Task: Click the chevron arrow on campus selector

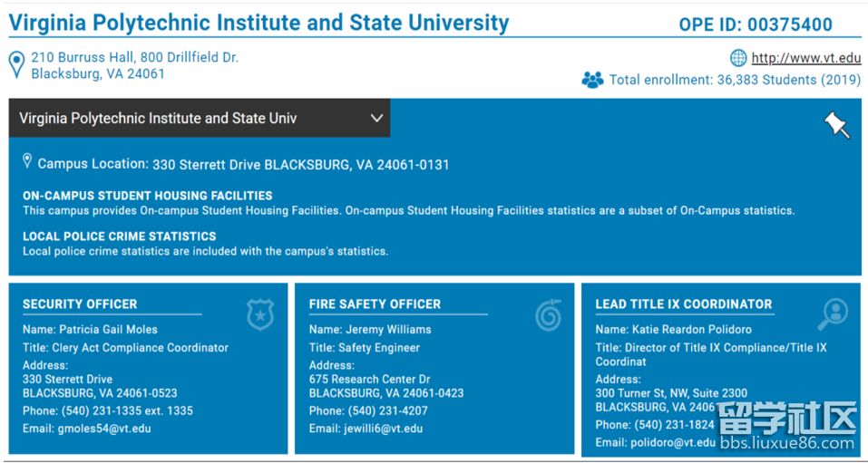Action: [377, 118]
